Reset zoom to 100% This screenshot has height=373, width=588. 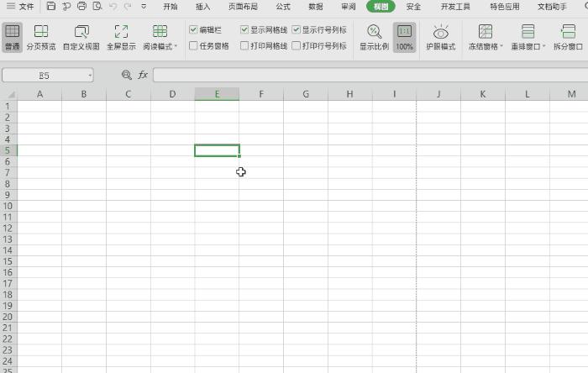[404, 37]
